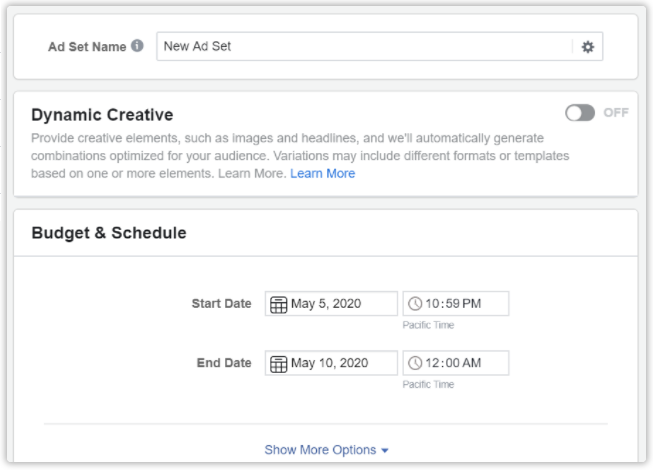Edit the 12:00 AM end time field
This screenshot has width=653, height=470.
[x=456, y=363]
